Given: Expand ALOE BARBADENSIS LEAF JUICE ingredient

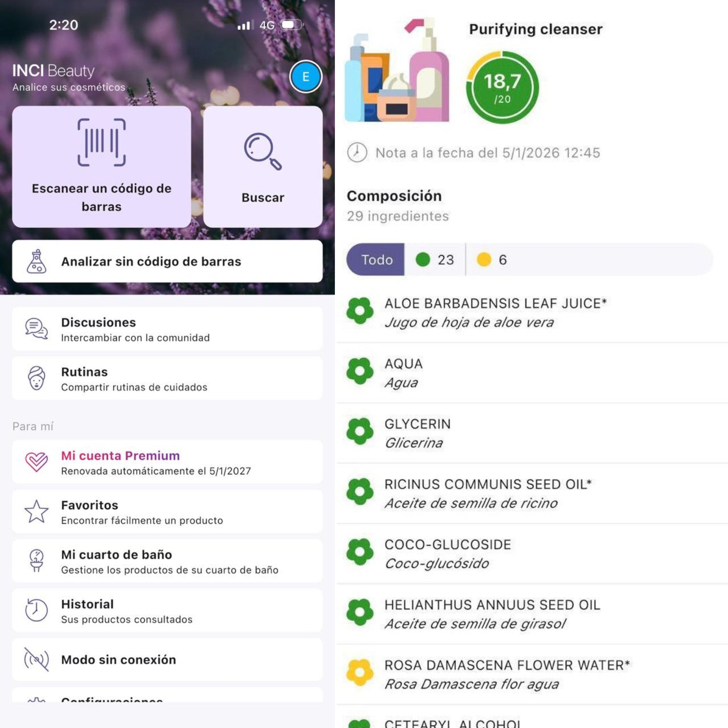Looking at the screenshot, I should point(532,312).
